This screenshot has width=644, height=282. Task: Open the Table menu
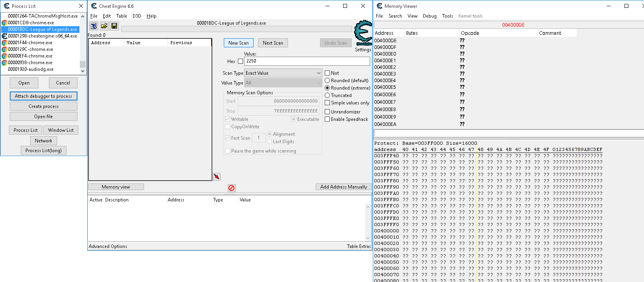point(122,16)
